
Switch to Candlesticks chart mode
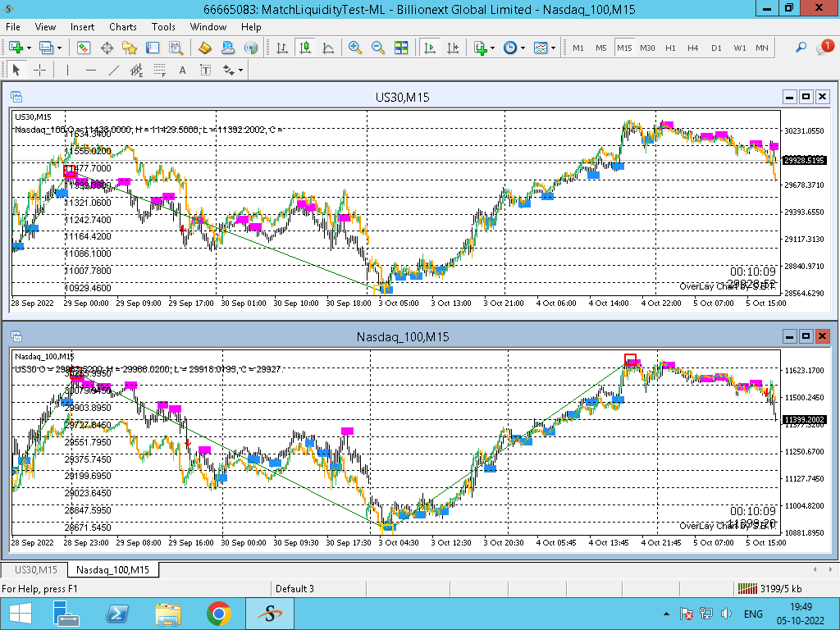pos(305,48)
